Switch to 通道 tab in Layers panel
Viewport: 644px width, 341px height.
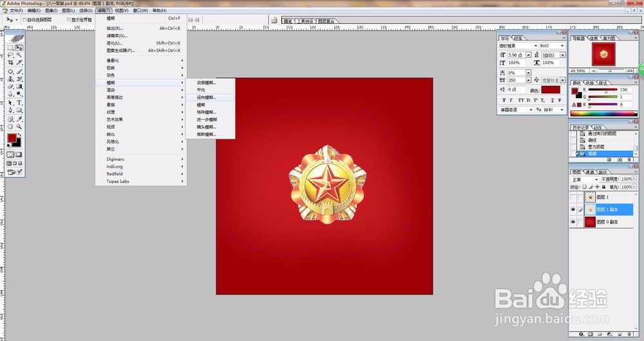[590, 172]
